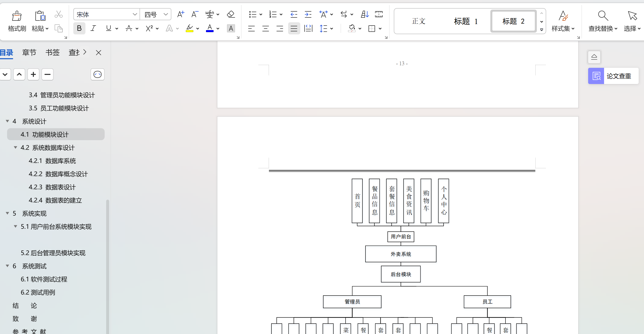Image resolution: width=644 pixels, height=334 pixels.
Task: Click the center align icon
Action: tap(265, 29)
